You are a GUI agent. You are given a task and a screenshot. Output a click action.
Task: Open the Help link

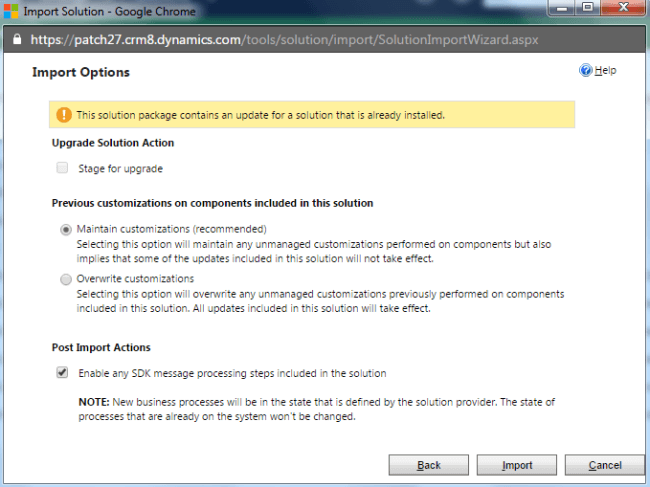[x=605, y=71]
